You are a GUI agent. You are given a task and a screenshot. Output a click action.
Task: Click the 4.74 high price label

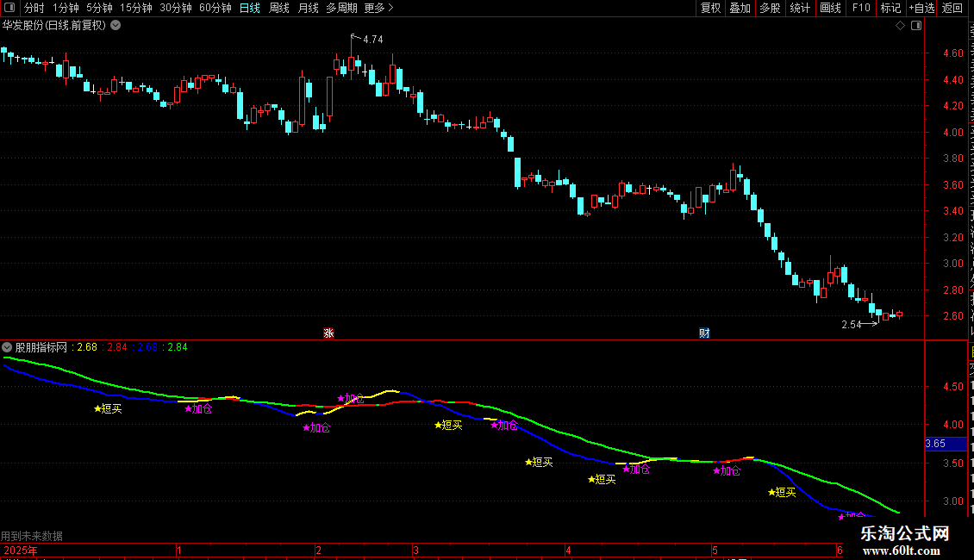tap(372, 39)
